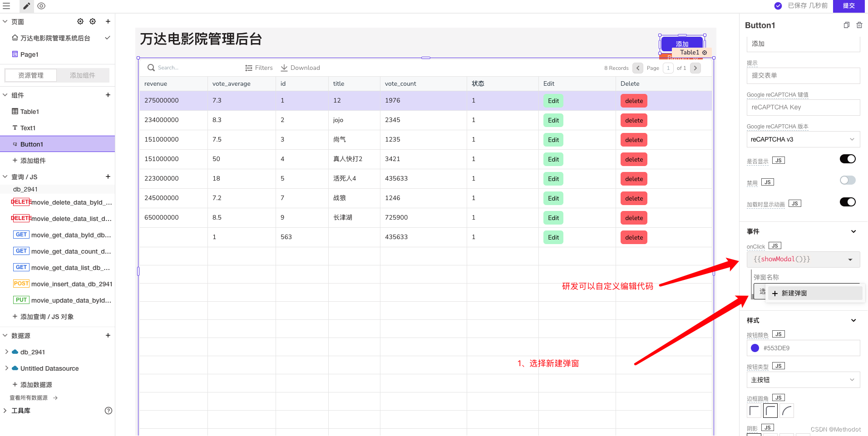Click the plus icon beside 组件

(x=108, y=95)
